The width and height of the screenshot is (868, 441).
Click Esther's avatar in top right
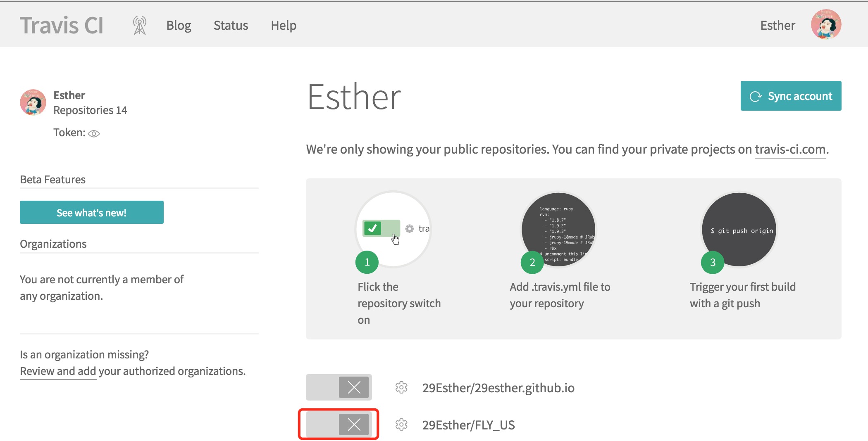825,25
